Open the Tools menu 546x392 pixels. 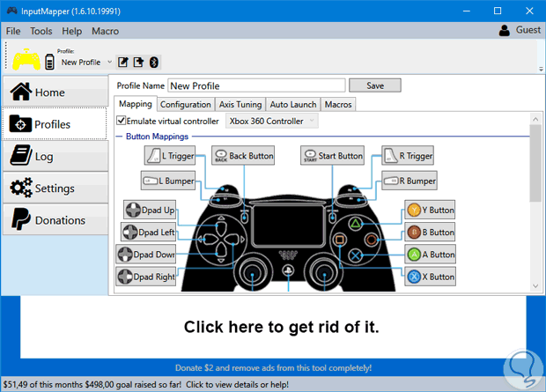pos(41,31)
